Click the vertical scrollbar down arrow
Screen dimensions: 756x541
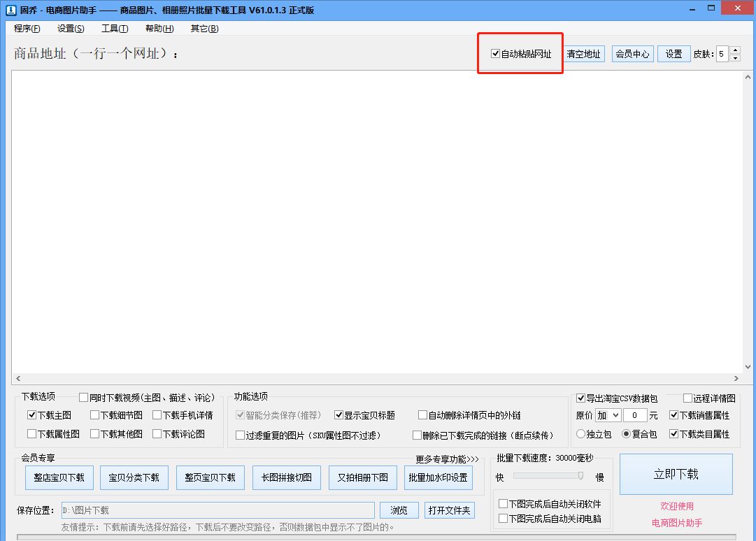(748, 367)
